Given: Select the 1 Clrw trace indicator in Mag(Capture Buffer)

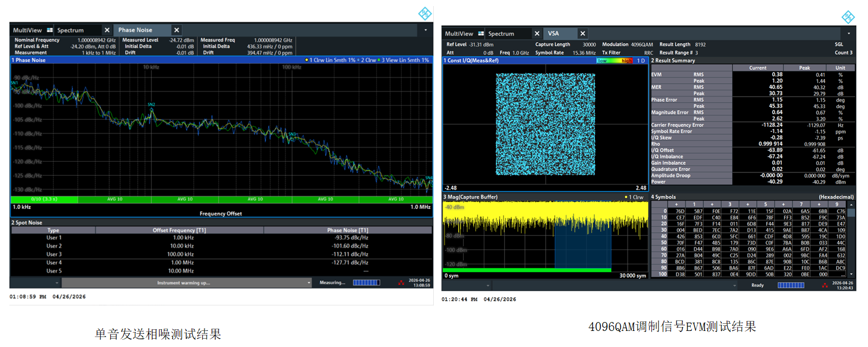Looking at the screenshot, I should tap(634, 197).
